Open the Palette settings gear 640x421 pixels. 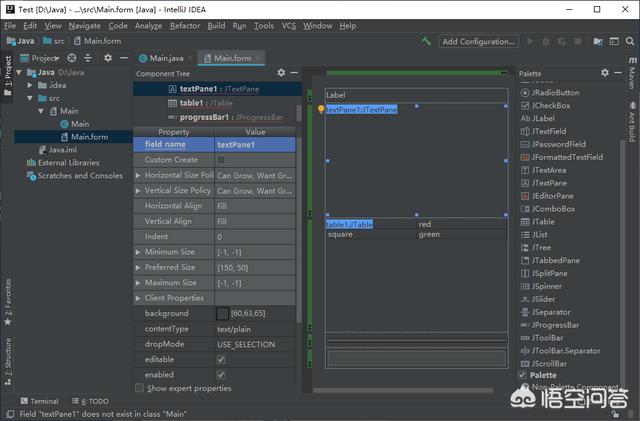click(605, 73)
